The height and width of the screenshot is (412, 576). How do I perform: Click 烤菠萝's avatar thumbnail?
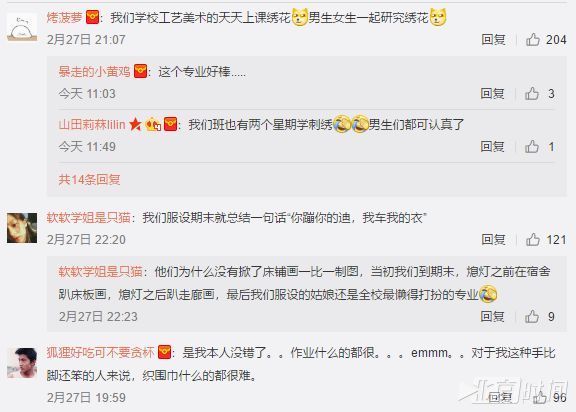coord(22,26)
